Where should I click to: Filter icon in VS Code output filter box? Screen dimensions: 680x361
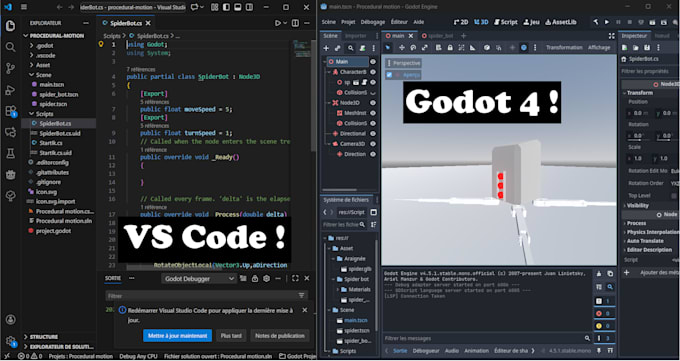pyautogui.click(x=301, y=295)
